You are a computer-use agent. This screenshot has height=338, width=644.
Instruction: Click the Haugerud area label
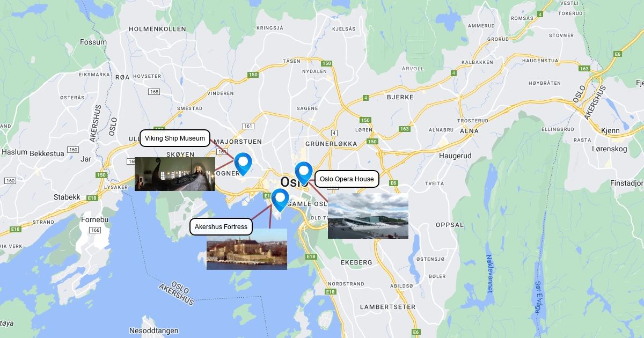pos(455,156)
